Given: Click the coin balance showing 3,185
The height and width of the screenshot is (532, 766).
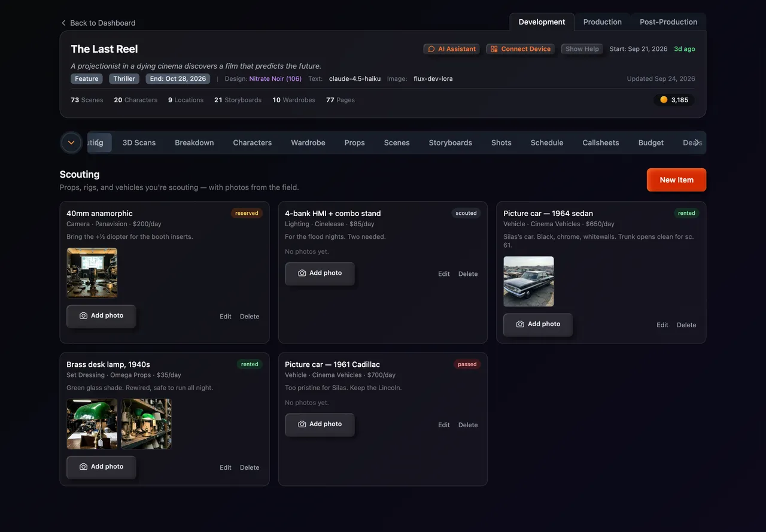Looking at the screenshot, I should tap(674, 100).
